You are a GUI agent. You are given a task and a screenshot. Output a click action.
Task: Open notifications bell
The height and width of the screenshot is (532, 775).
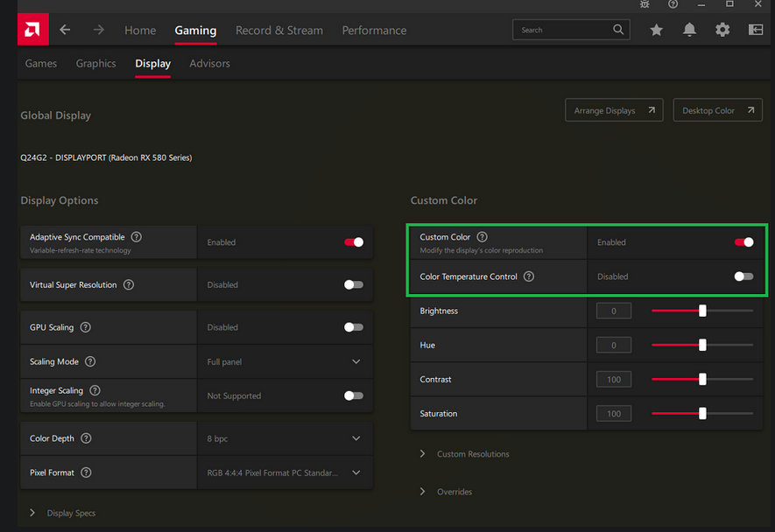689,30
